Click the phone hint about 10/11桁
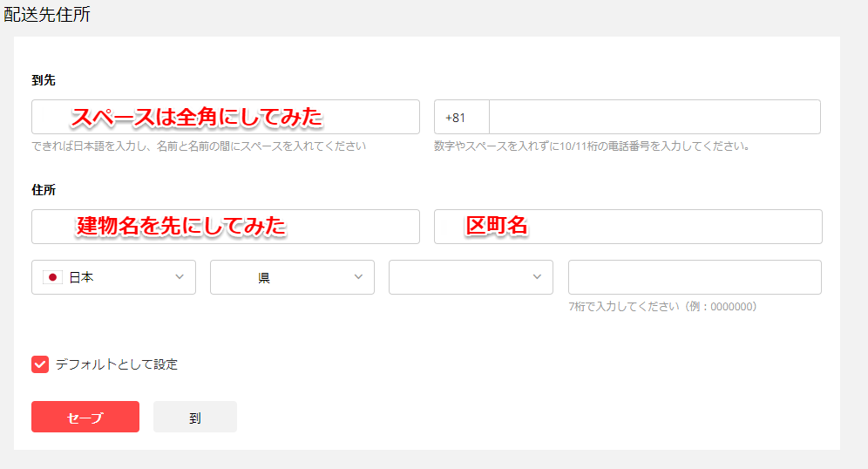Image resolution: width=868 pixels, height=469 pixels. tap(593, 146)
